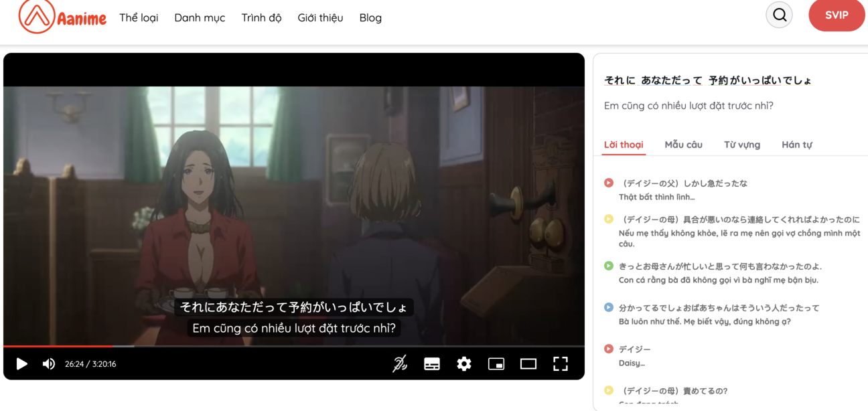Open the video settings gear icon
This screenshot has height=411, width=868.
464,363
